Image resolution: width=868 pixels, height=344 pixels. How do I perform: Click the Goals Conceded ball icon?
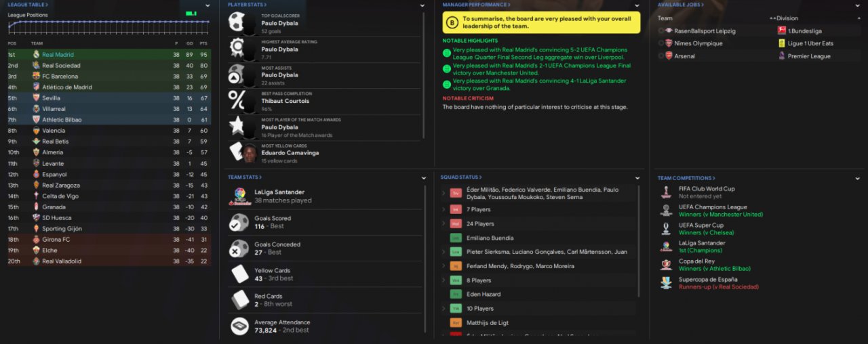239,249
